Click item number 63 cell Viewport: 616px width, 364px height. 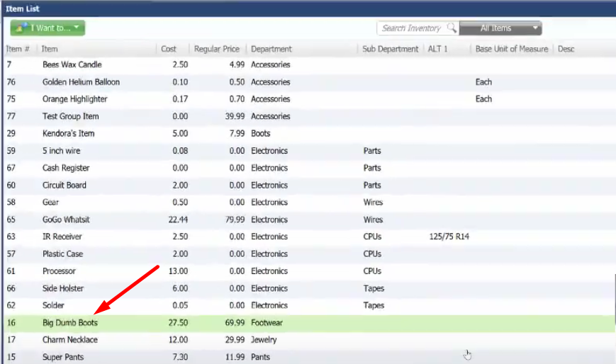[11, 237]
